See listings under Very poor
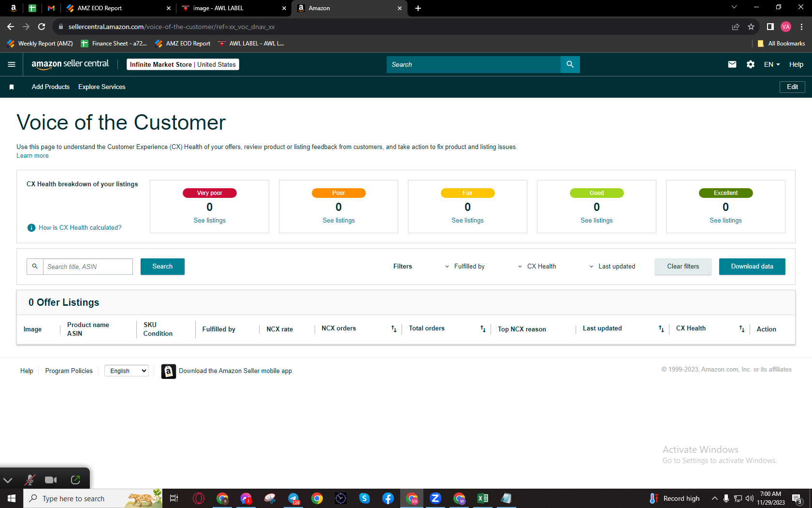Viewport: 812px width, 508px height. coord(210,221)
